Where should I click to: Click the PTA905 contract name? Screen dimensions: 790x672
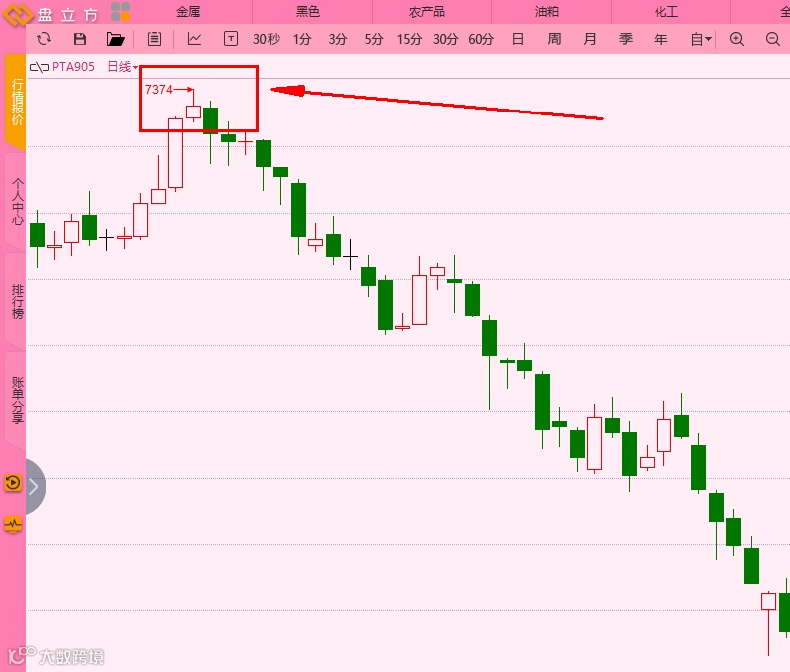(x=73, y=67)
